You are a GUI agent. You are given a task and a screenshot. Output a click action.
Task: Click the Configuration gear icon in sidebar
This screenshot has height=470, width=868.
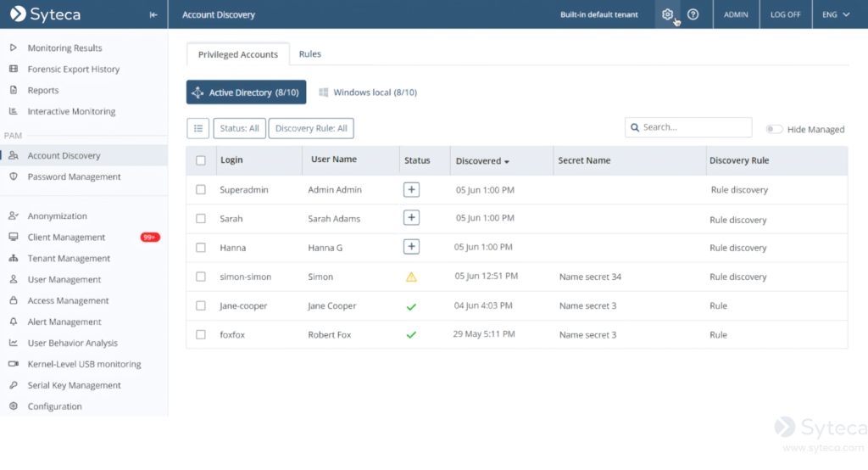14,406
